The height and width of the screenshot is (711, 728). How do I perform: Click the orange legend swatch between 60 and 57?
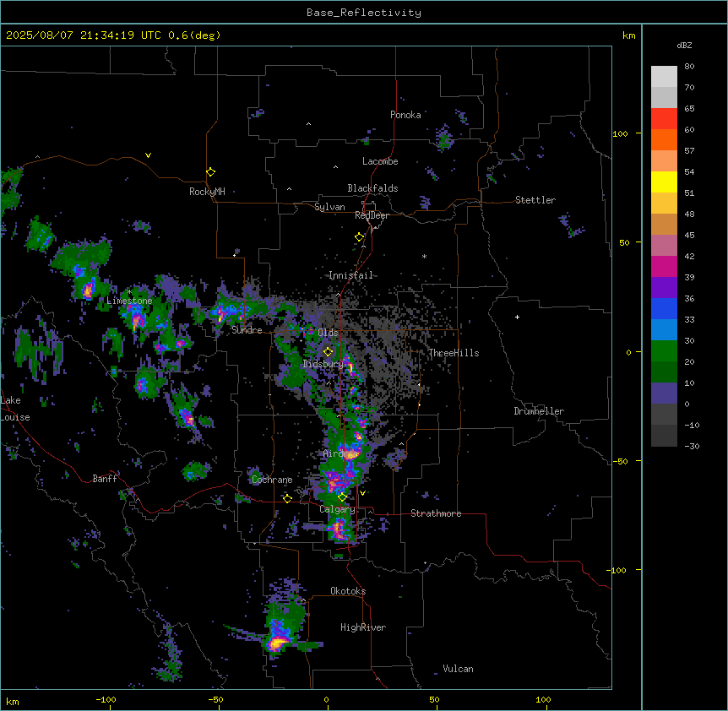(x=664, y=140)
